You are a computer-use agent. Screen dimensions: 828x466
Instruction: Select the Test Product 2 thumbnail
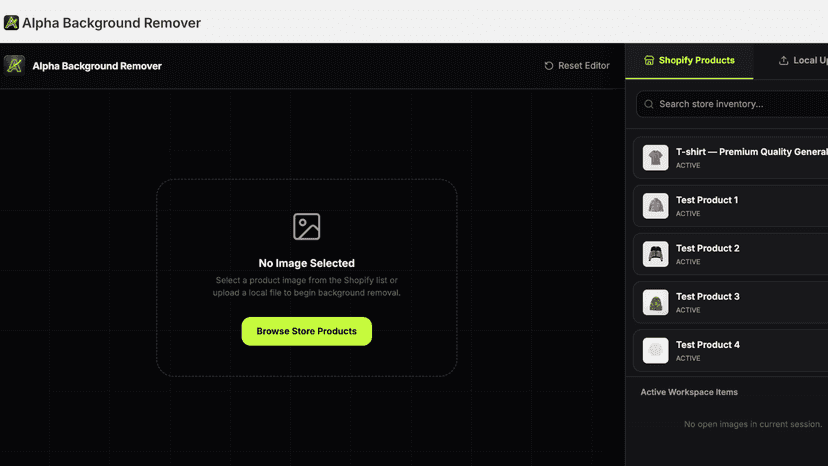(x=655, y=254)
